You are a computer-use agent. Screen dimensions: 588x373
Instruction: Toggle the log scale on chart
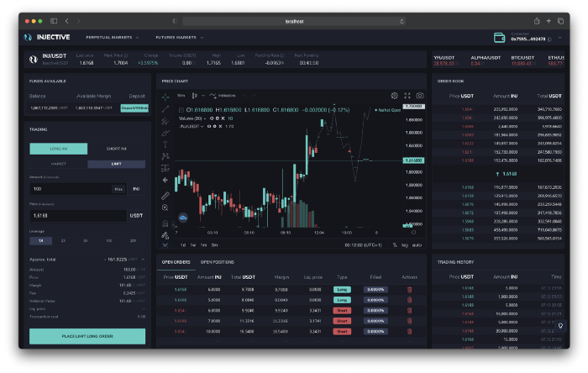tap(405, 245)
